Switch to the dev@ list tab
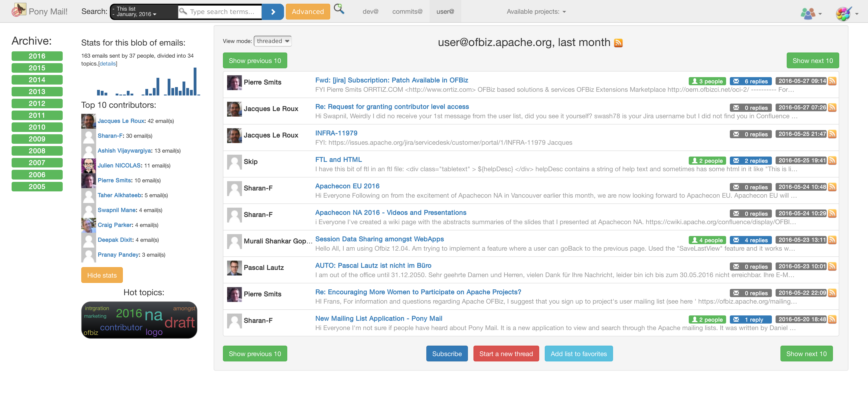 click(x=370, y=11)
